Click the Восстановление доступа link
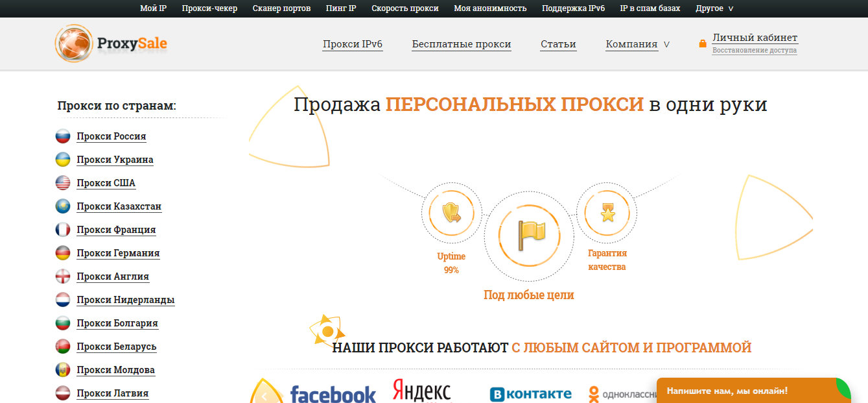 point(755,51)
